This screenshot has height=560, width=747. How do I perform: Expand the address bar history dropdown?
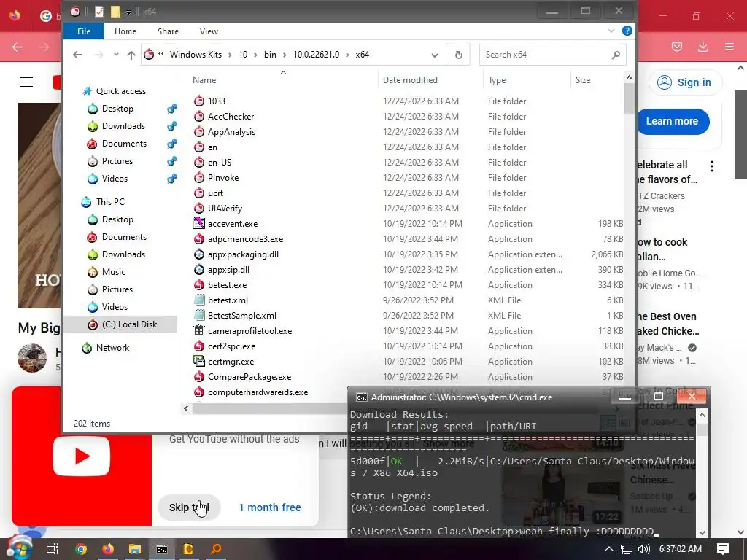[x=435, y=55]
